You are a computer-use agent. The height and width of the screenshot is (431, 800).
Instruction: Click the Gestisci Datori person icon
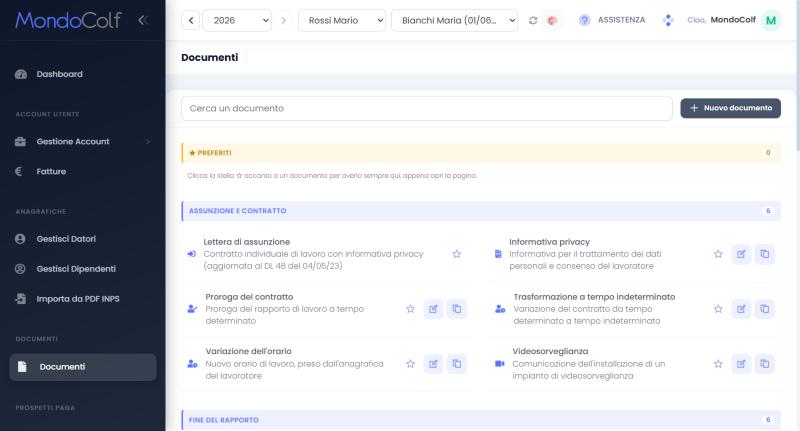pos(20,239)
